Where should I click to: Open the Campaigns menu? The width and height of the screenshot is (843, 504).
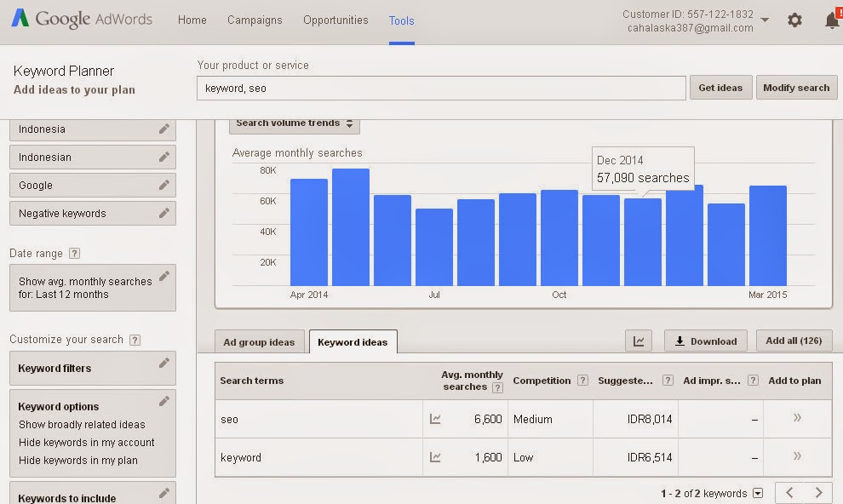[x=255, y=20]
